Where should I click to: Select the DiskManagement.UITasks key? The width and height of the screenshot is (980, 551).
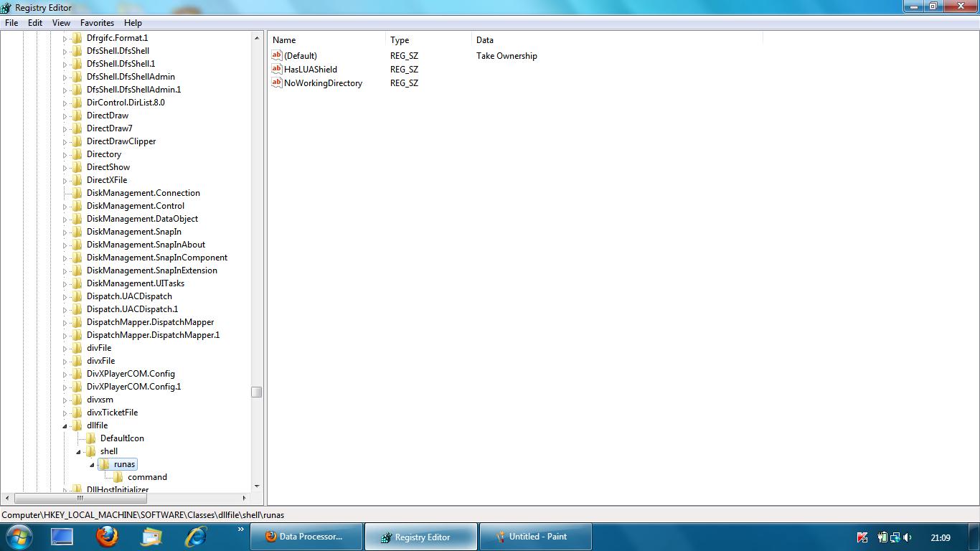(x=136, y=283)
